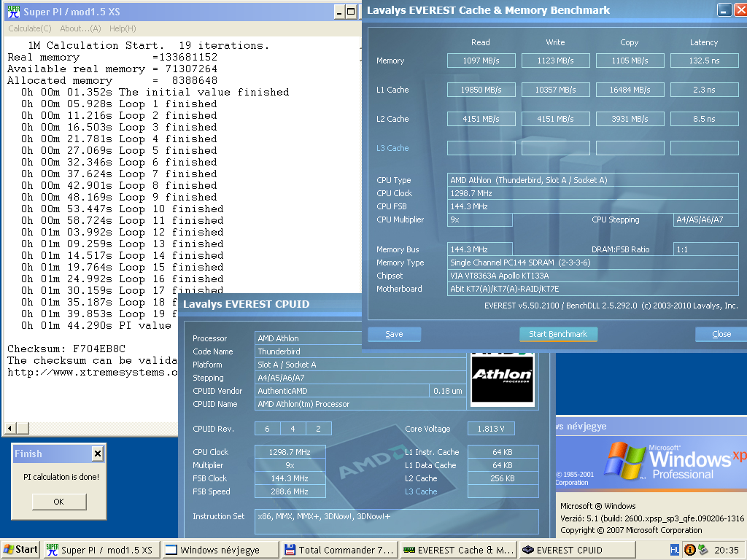Viewport: 747px width, 560px height.
Task: Switch to EVEREST CPUID taskbar item
Action: tap(577, 550)
